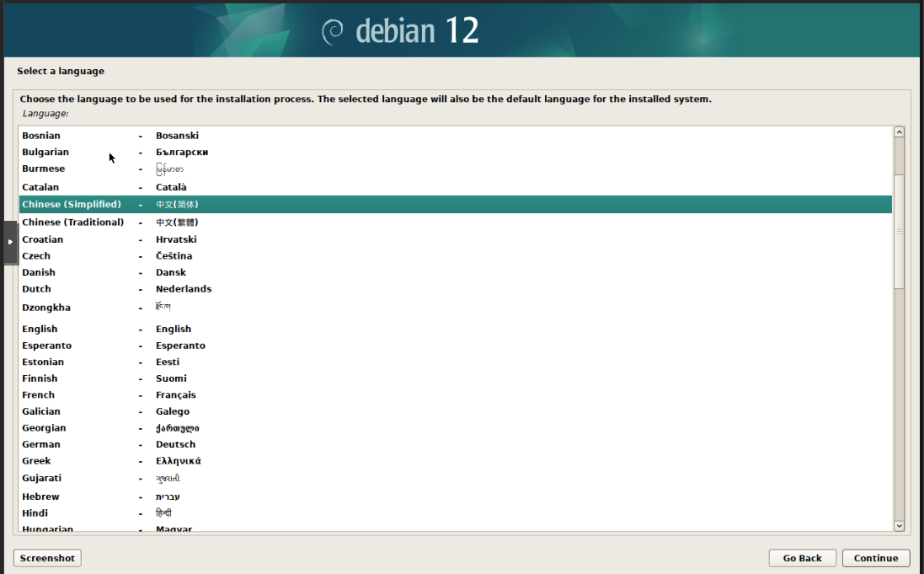Image resolution: width=924 pixels, height=574 pixels.
Task: Select Galician language row
Action: pos(456,412)
